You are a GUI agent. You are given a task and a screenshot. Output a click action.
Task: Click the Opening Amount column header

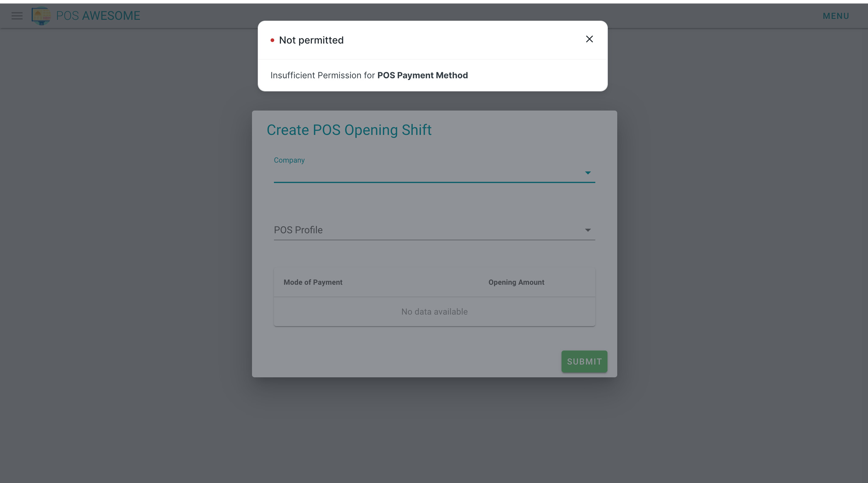[516, 282]
